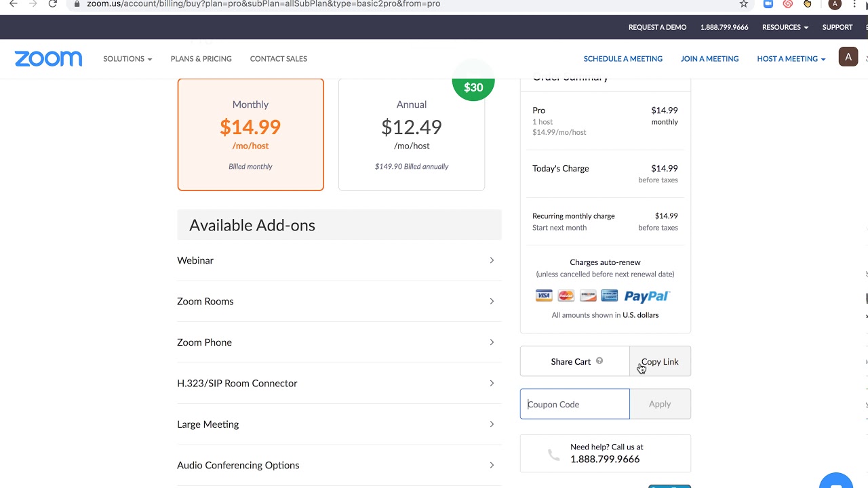
Task: Focus the Coupon Code input field
Action: pos(574,404)
